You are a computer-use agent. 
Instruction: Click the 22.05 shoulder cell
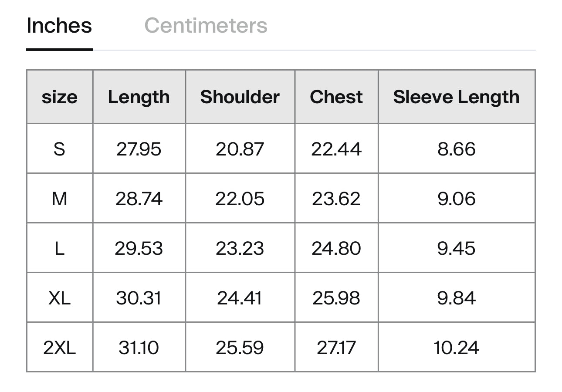coord(240,199)
